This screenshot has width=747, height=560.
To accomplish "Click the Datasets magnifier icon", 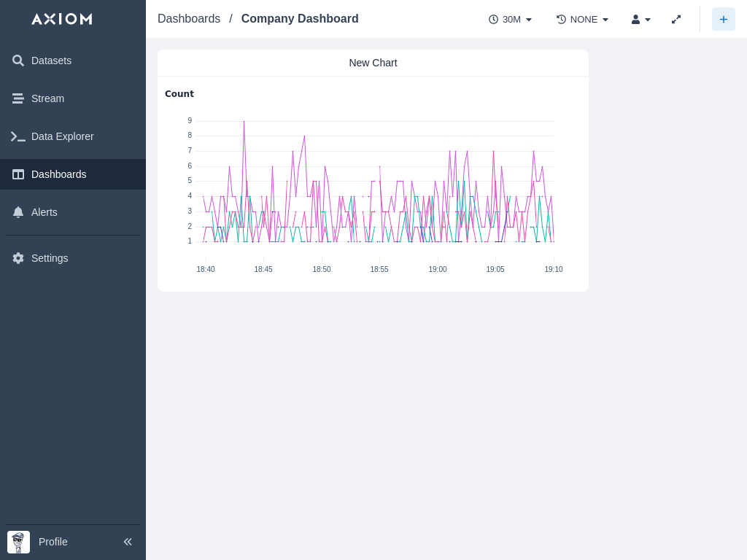I will (18, 61).
